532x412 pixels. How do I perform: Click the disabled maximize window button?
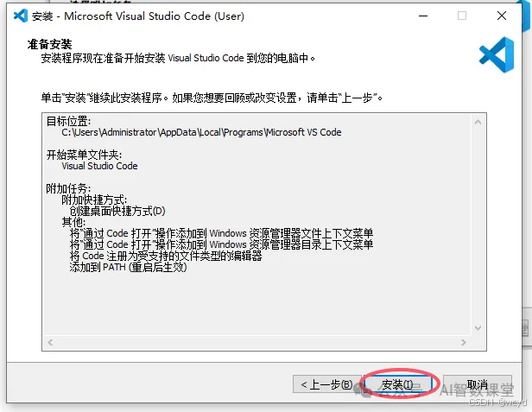point(462,16)
